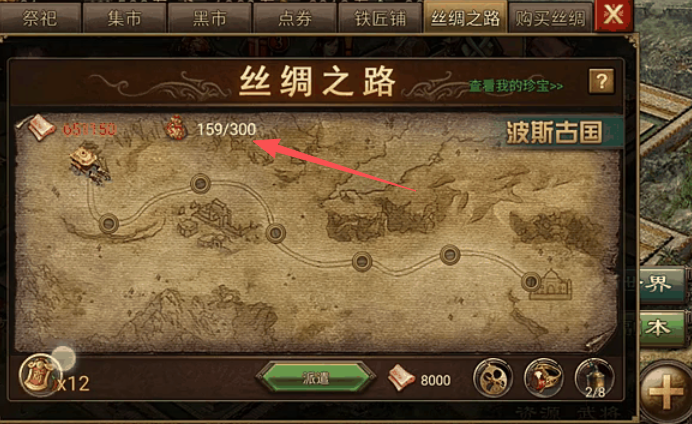Select the skull treasure icon
692x424 pixels.
493,378
